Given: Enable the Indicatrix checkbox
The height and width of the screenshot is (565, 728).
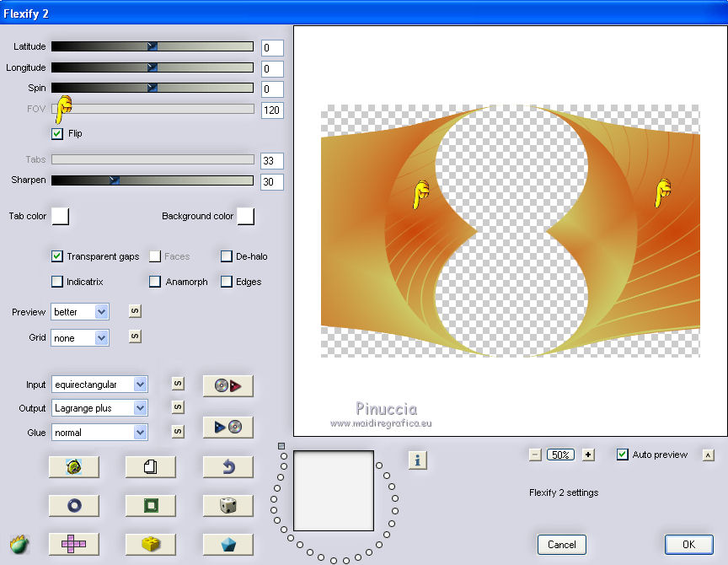Looking at the screenshot, I should (57, 282).
